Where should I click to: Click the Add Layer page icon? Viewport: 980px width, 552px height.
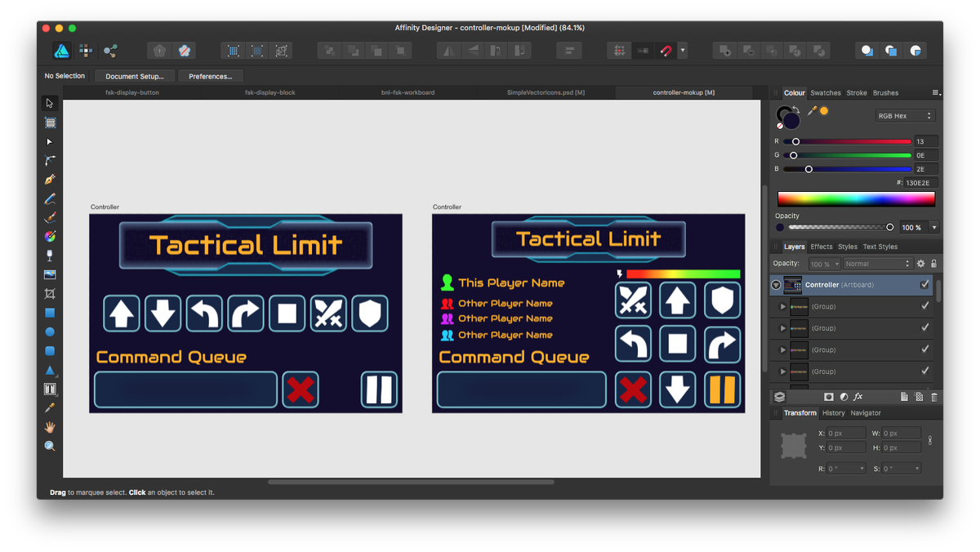[x=904, y=397]
